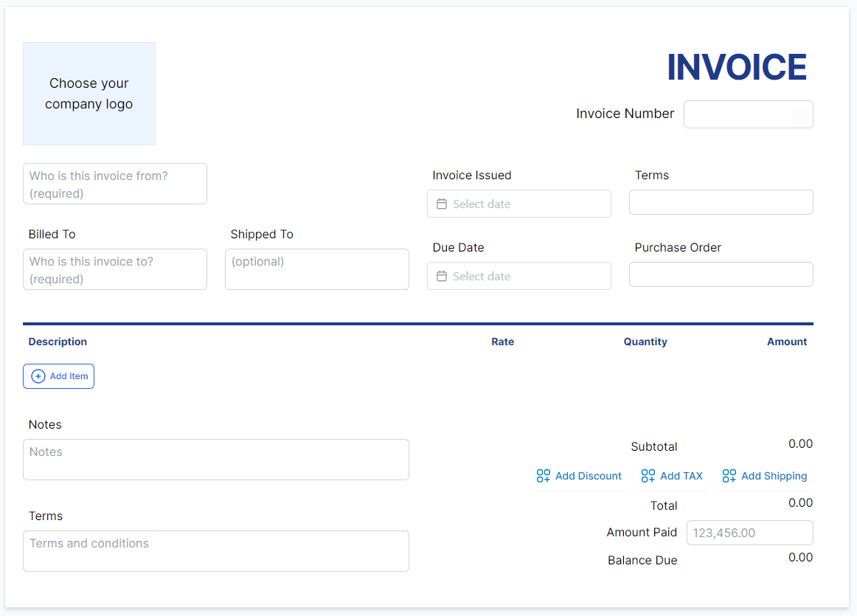Click the Add Shipping button
Viewport: 857px width, 616px height.
[x=764, y=476]
